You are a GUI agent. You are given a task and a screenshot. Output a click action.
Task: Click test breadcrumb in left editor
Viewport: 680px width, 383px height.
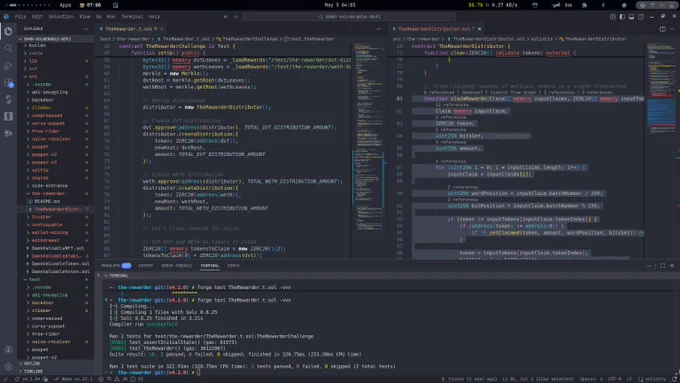click(105, 39)
